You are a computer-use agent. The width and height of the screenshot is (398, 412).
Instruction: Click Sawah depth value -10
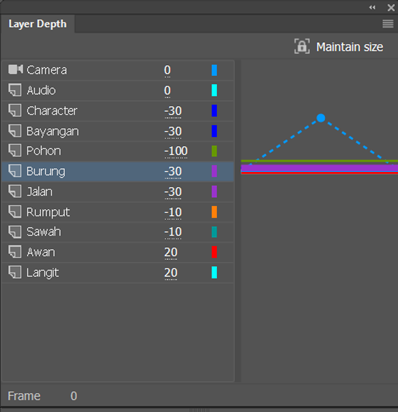(x=173, y=232)
